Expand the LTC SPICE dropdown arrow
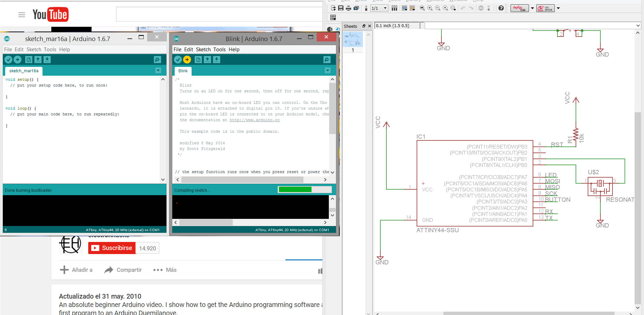Viewport: 644px width, 315px height. (558, 8)
